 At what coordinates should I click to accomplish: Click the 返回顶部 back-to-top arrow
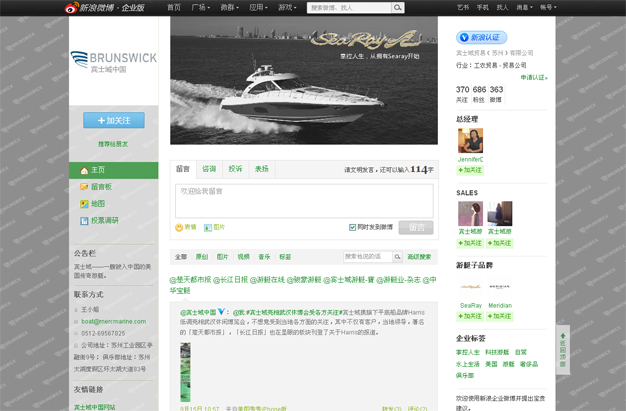563,350
